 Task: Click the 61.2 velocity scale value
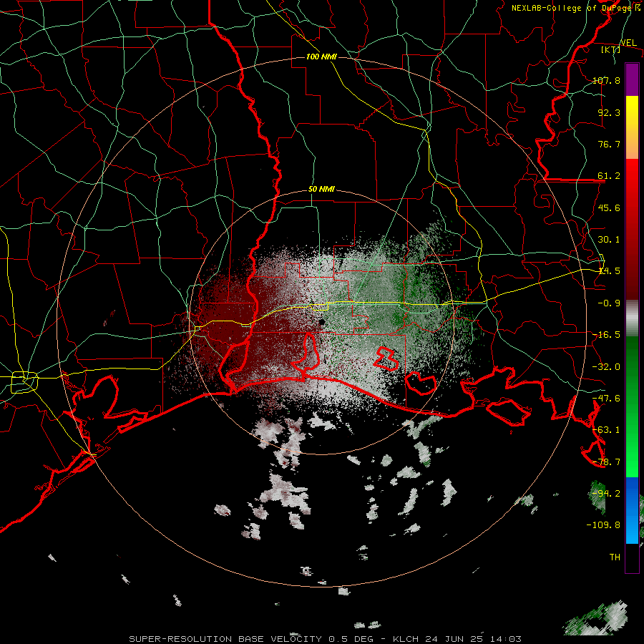(x=609, y=176)
